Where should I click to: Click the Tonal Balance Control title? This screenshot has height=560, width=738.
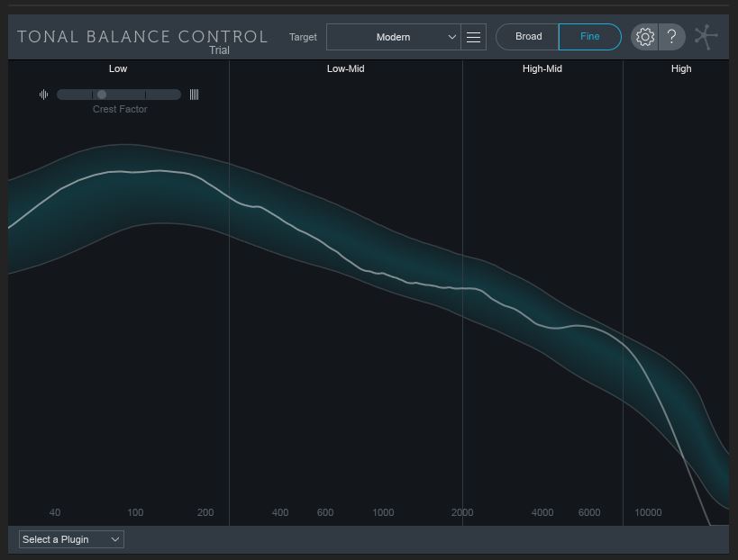(x=142, y=37)
